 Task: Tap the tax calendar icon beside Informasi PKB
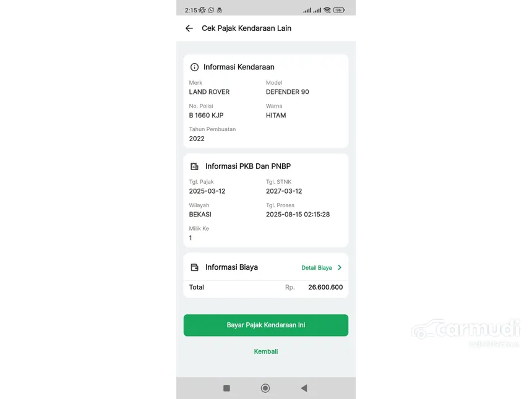194,166
